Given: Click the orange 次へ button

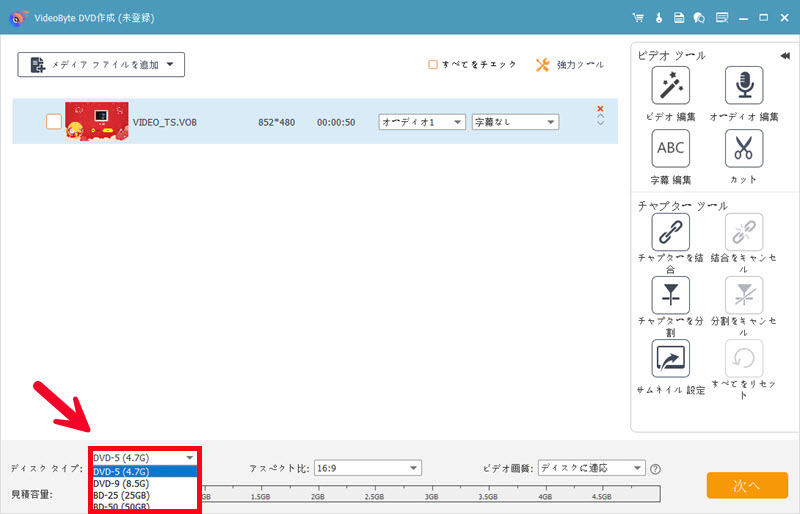Looking at the screenshot, I should [747, 485].
